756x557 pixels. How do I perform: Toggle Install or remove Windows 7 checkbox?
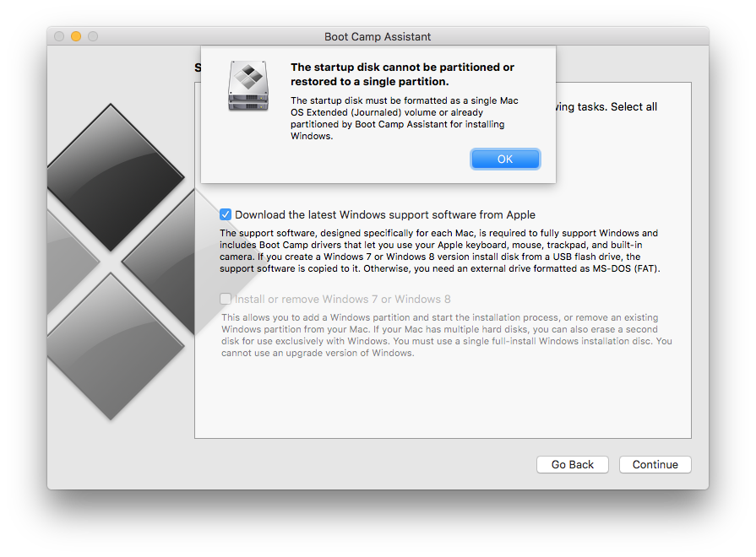pos(226,299)
